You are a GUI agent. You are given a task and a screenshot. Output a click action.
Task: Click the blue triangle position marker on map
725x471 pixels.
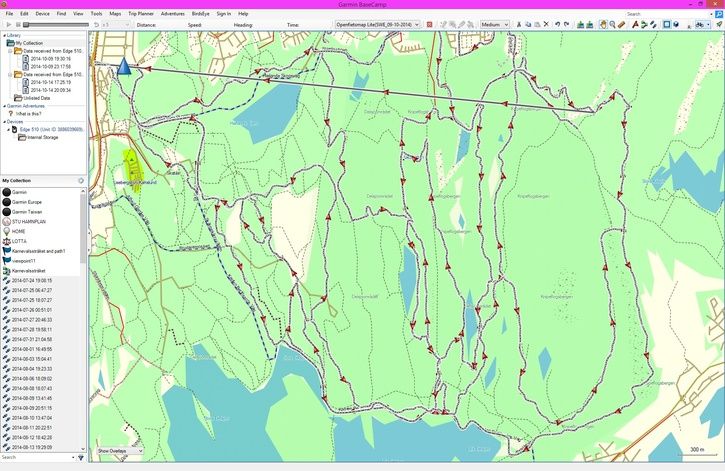(123, 66)
